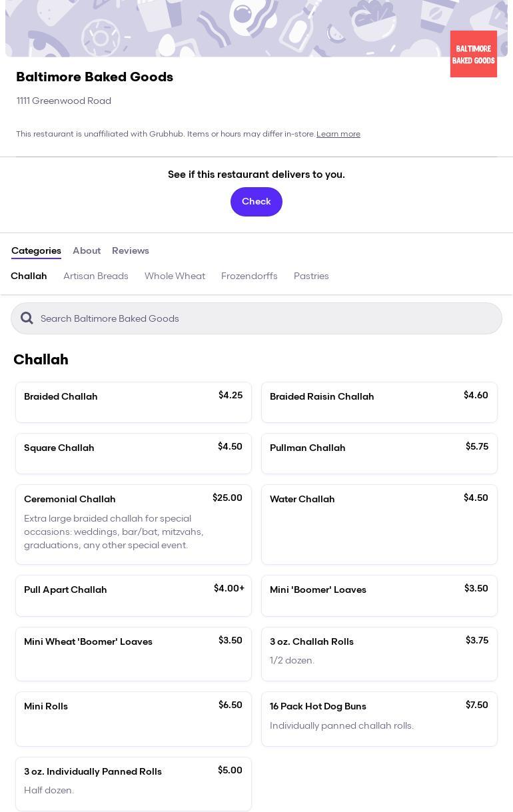
Task: Switch to the About tab
Action: pos(87,250)
